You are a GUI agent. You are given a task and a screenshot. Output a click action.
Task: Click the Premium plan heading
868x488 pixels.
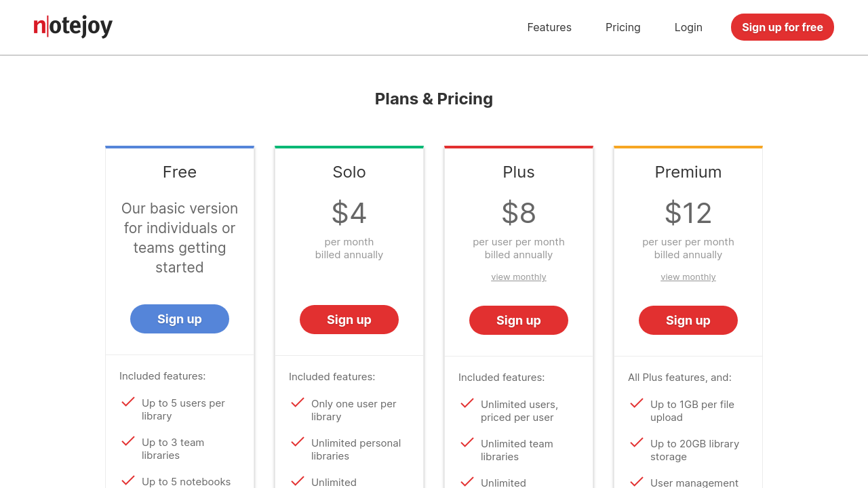688,172
